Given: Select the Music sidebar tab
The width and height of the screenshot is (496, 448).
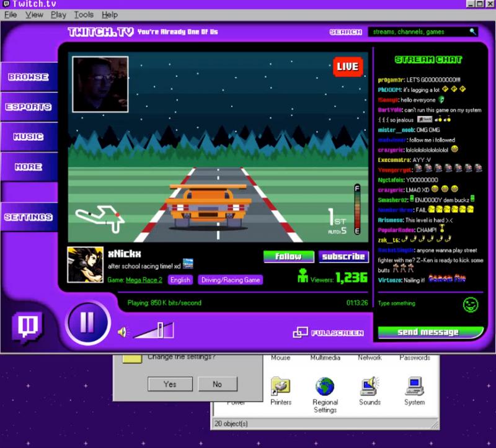Looking at the screenshot, I should coord(29,137).
